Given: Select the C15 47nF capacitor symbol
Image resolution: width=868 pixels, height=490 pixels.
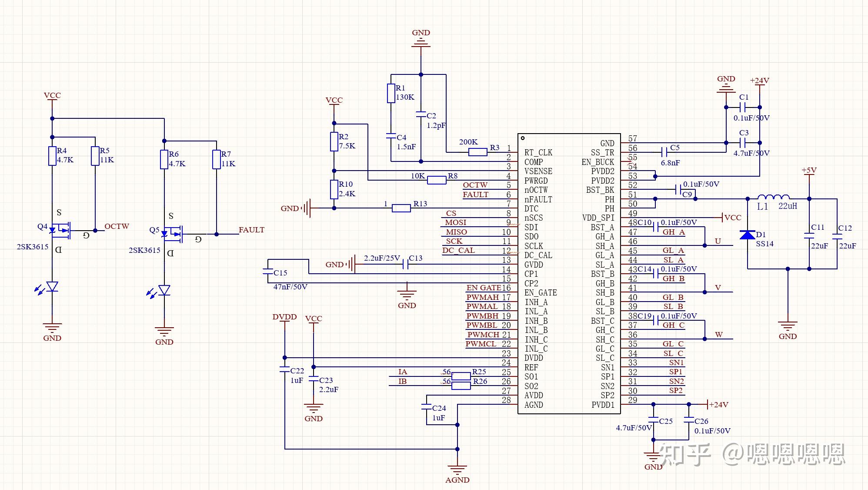Looking at the screenshot, I should 267,272.
